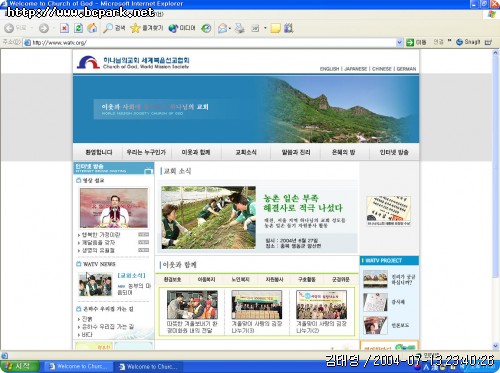Open the 인터넷 방송 navigation menu item

(x=394, y=152)
